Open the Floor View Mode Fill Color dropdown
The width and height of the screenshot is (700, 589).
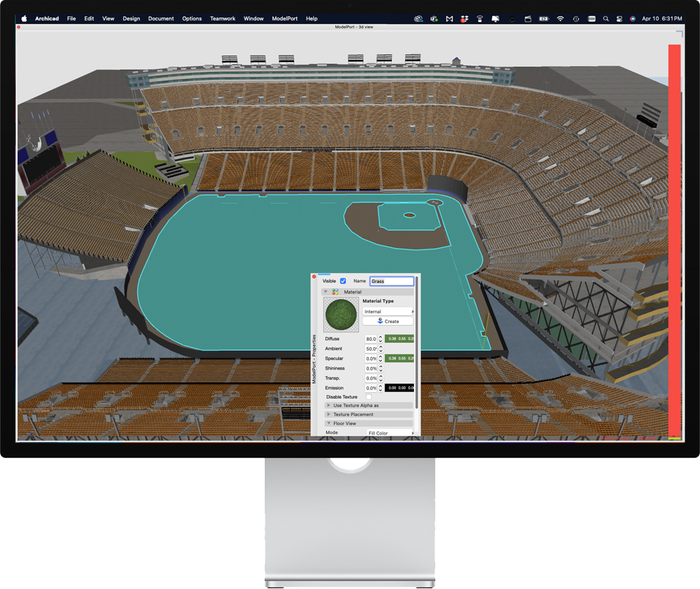tap(390, 433)
